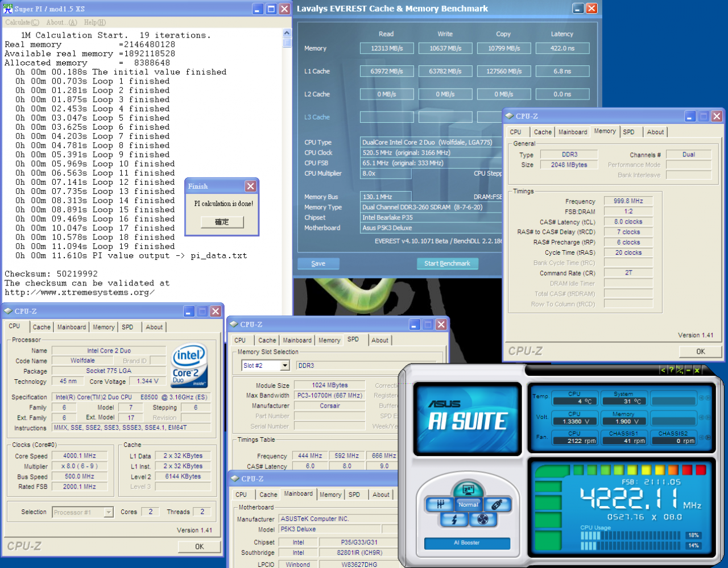Click right arrow on the Temp. row

(x=708, y=398)
